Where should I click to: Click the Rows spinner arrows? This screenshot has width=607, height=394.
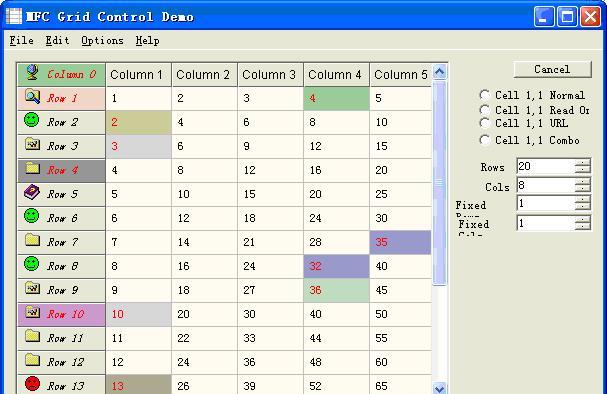pos(582,166)
